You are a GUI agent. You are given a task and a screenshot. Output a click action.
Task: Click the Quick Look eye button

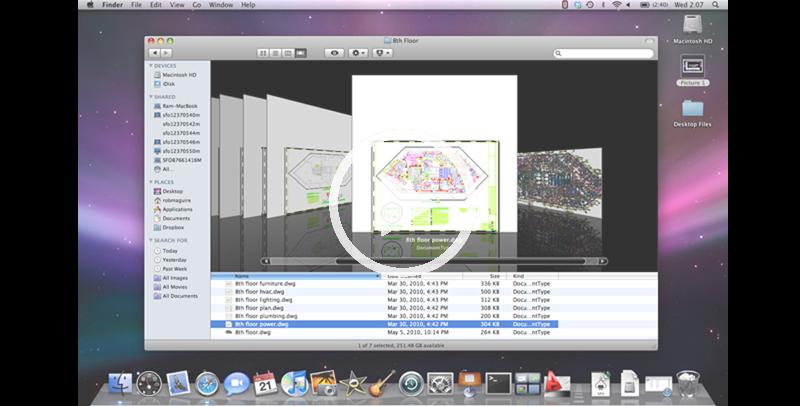click(335, 52)
